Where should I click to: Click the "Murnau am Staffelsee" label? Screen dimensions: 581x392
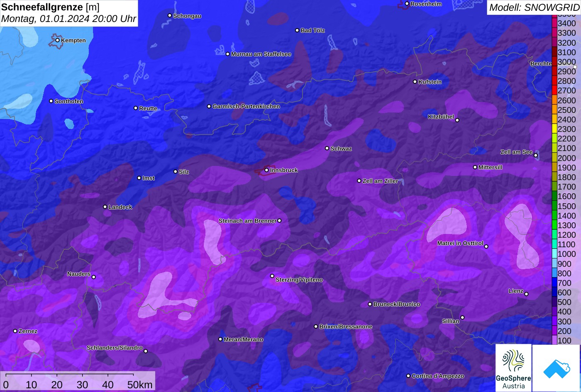point(261,54)
